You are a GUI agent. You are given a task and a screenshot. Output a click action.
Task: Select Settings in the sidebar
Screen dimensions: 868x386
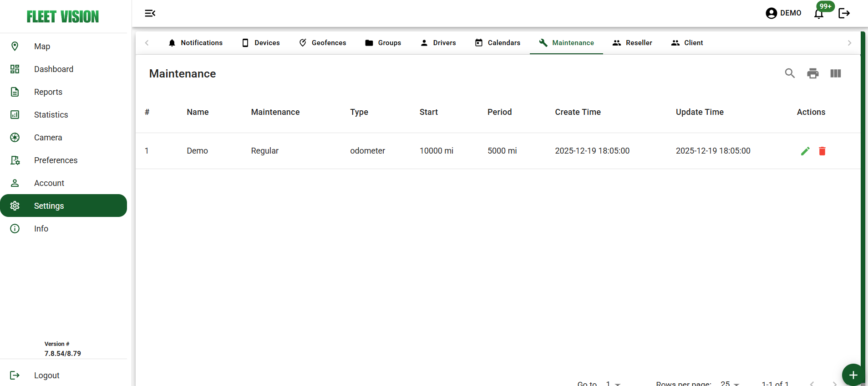coord(63,206)
